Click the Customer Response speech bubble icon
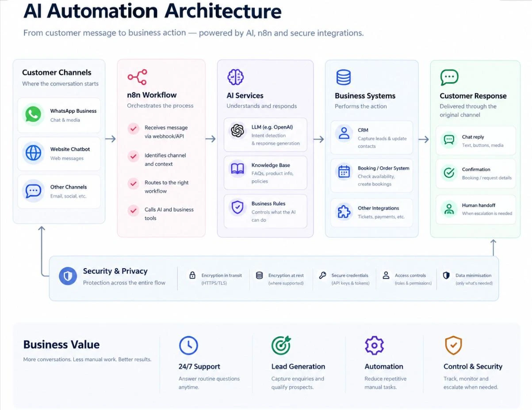Viewport: 532px width, 410px height. pyautogui.click(x=449, y=77)
